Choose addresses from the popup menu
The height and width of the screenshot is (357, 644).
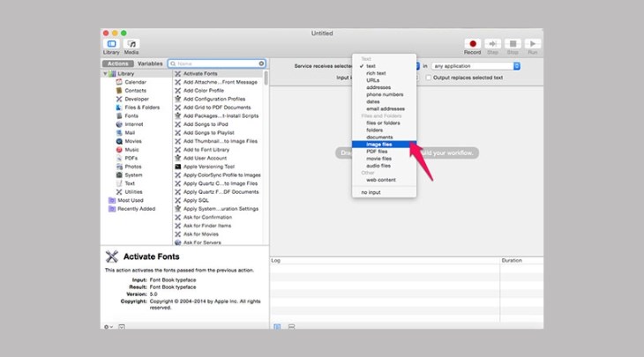[384, 87]
